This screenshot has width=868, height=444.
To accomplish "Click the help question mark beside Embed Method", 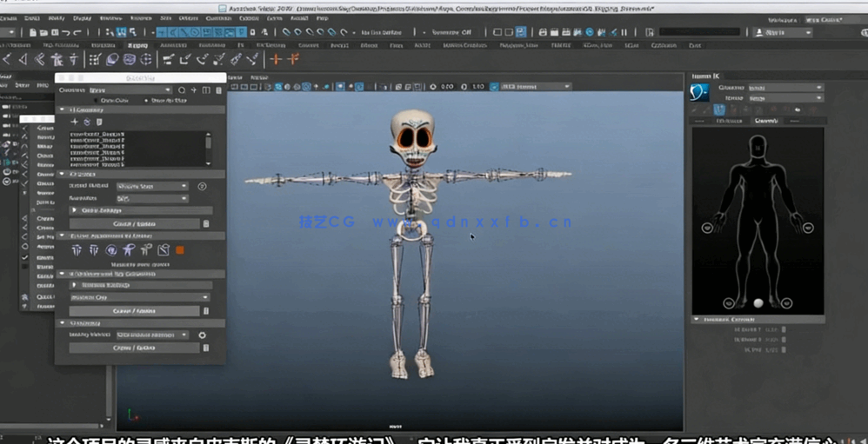I will click(202, 186).
